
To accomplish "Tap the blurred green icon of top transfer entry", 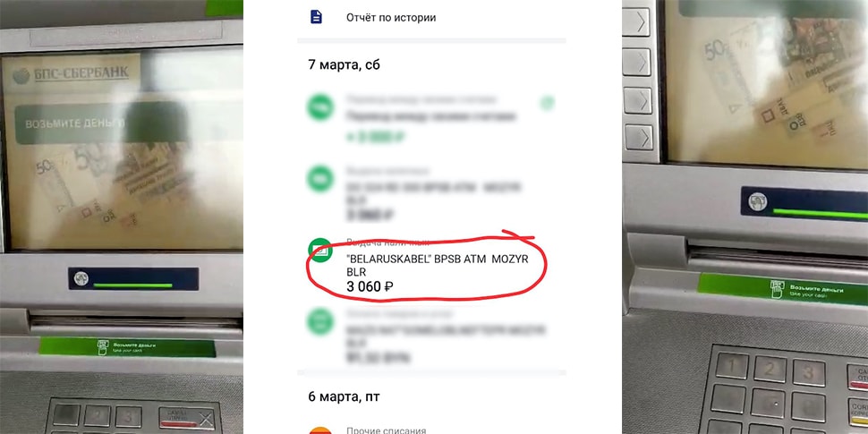I will click(x=320, y=107).
